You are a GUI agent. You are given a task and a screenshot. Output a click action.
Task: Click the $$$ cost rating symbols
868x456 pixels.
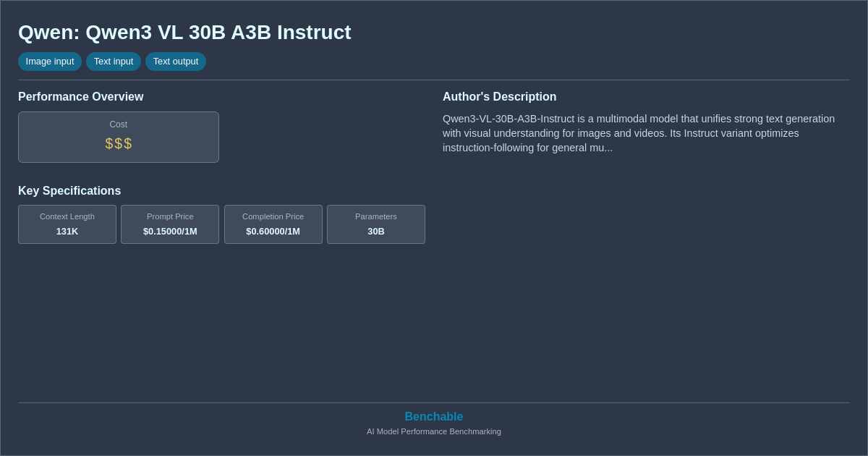118,143
